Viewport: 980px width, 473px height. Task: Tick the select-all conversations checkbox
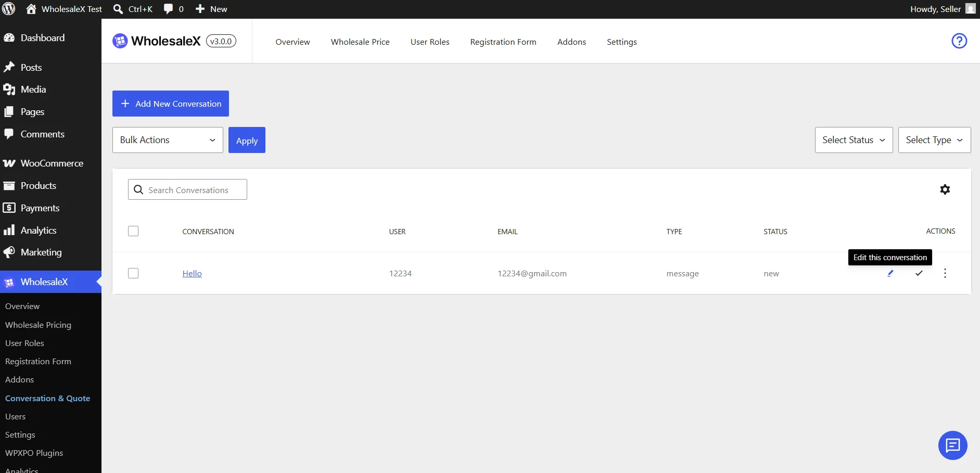point(133,231)
